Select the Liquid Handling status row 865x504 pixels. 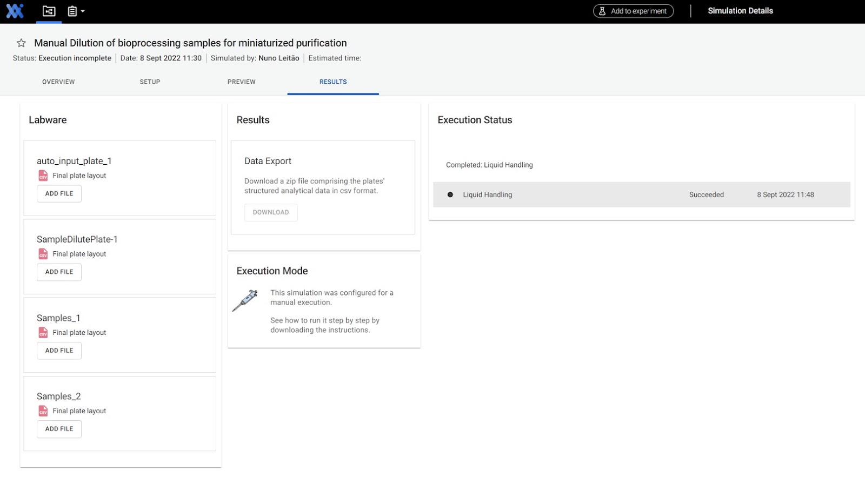641,194
